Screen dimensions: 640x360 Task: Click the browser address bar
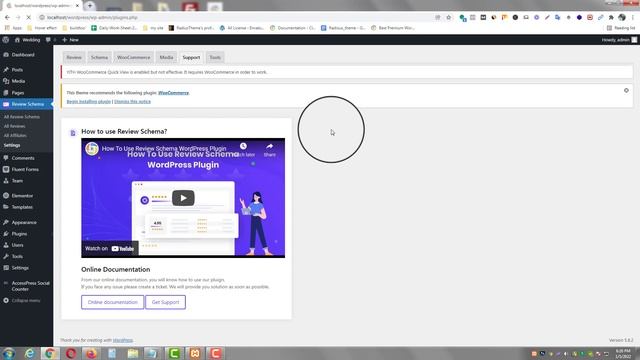click(237, 18)
